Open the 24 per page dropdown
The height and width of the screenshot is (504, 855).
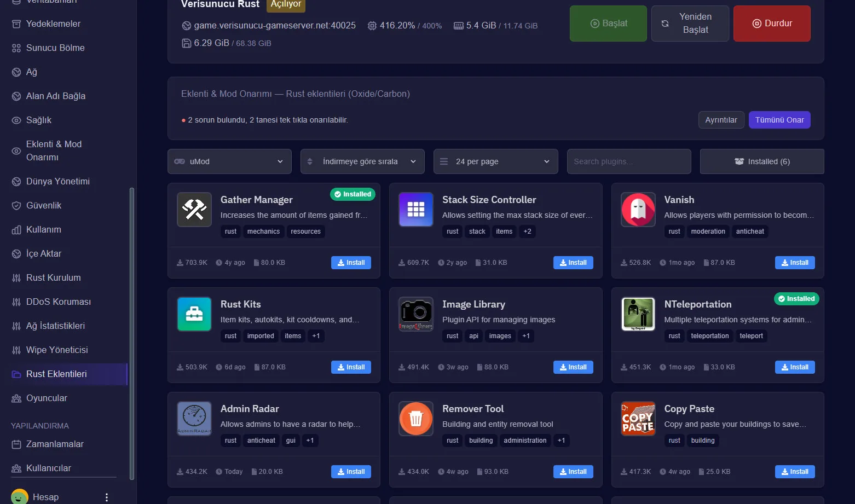[496, 161]
